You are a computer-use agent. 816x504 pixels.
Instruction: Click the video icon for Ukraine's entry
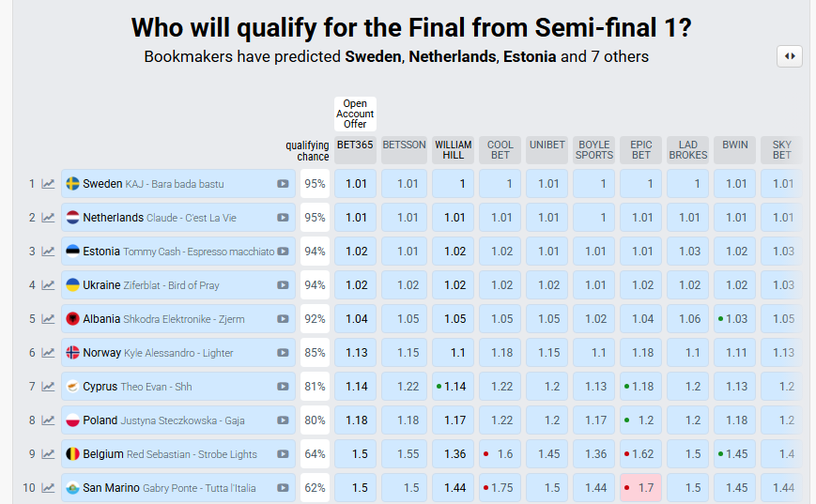pyautogui.click(x=283, y=285)
